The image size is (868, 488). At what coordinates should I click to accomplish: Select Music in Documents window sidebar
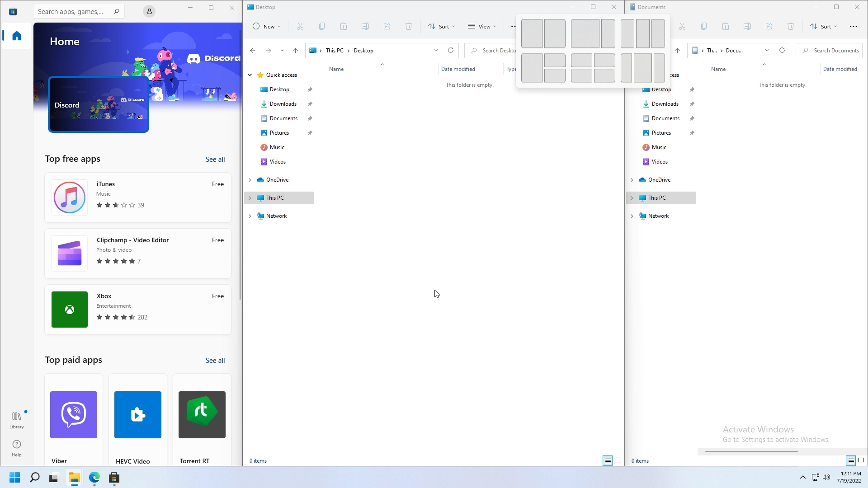[659, 147]
